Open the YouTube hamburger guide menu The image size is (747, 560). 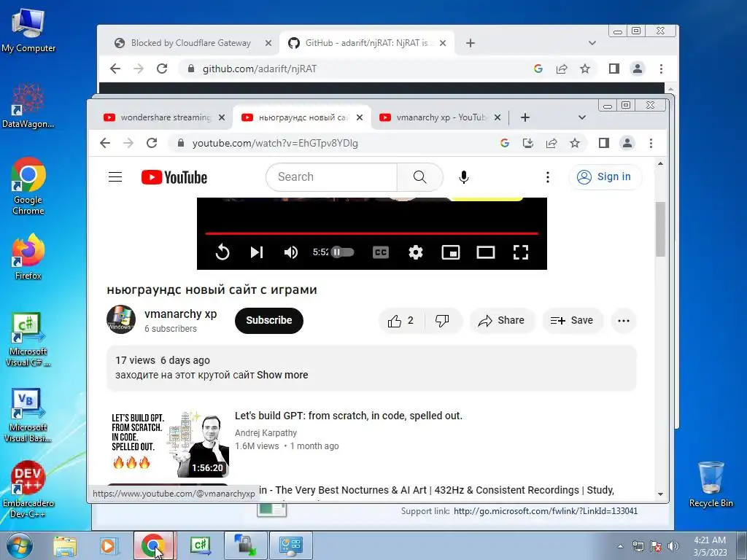point(115,177)
